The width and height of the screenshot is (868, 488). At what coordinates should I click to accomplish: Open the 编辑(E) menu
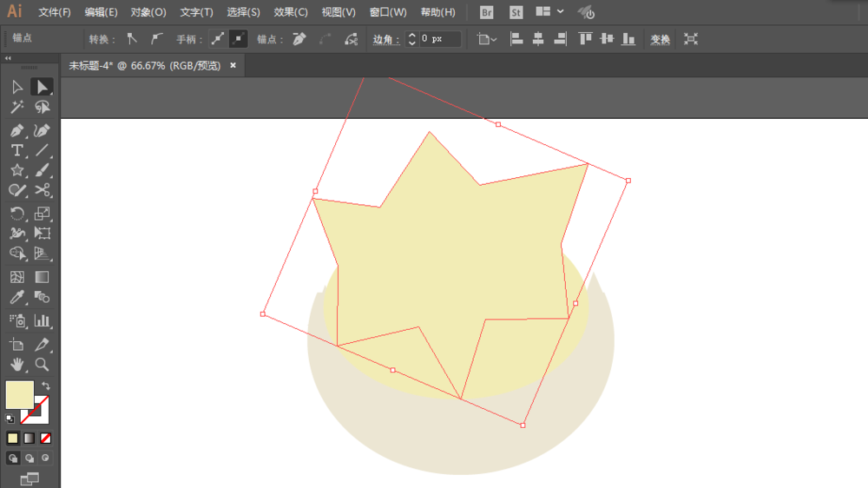pos(101,12)
